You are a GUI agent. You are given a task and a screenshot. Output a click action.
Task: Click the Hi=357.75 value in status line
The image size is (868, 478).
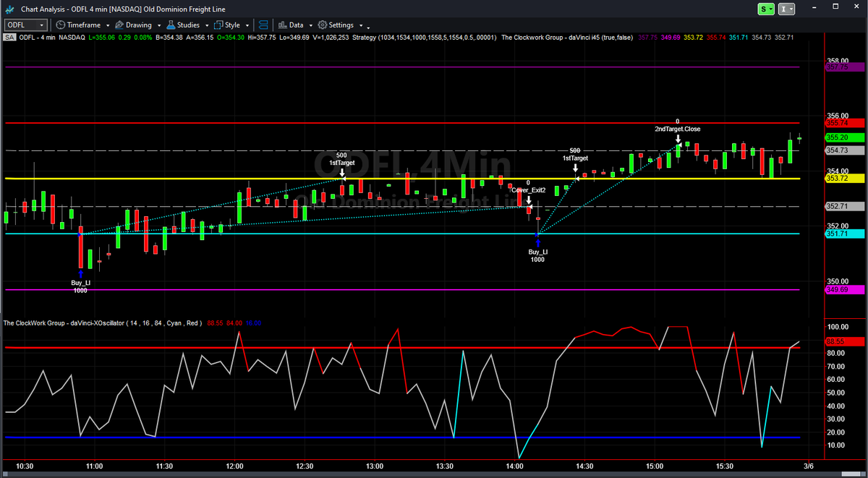pyautogui.click(x=261, y=37)
